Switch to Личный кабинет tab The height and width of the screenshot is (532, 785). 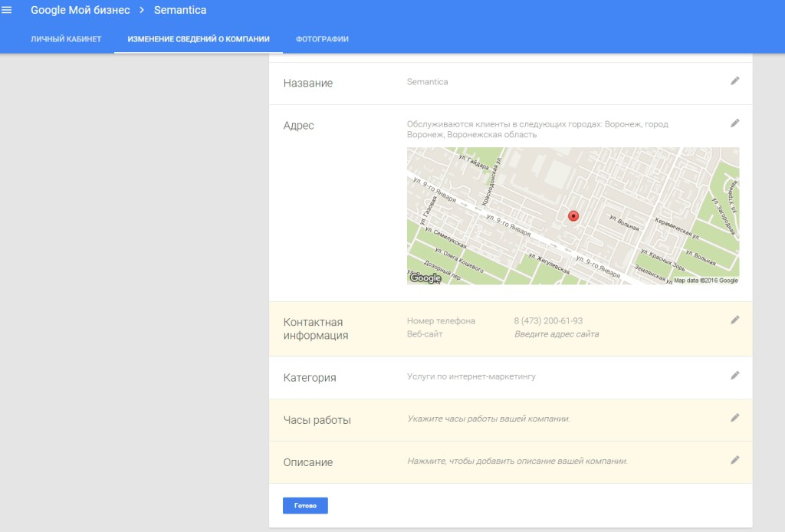tap(66, 39)
